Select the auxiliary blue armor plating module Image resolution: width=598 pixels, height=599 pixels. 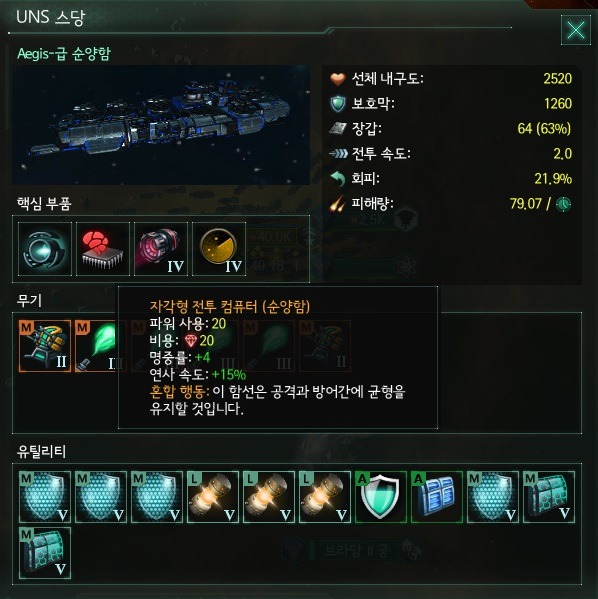click(x=437, y=497)
